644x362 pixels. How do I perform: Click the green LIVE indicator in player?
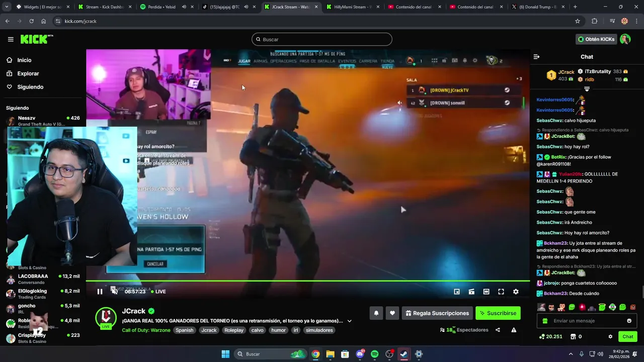(158, 292)
